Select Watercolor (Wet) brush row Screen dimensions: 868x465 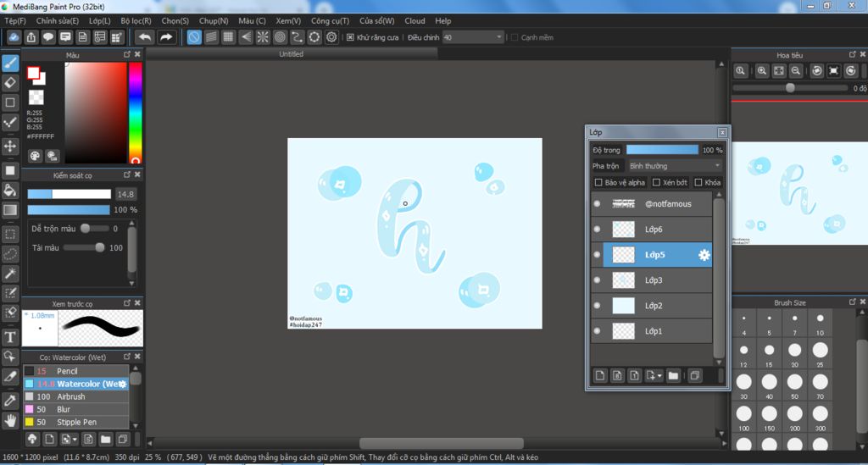coord(75,384)
